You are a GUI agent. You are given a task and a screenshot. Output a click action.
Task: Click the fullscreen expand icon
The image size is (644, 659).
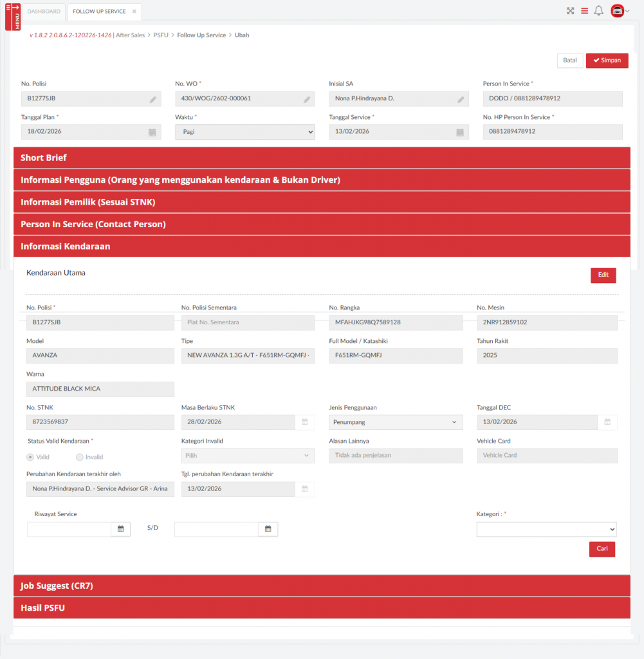pos(570,11)
